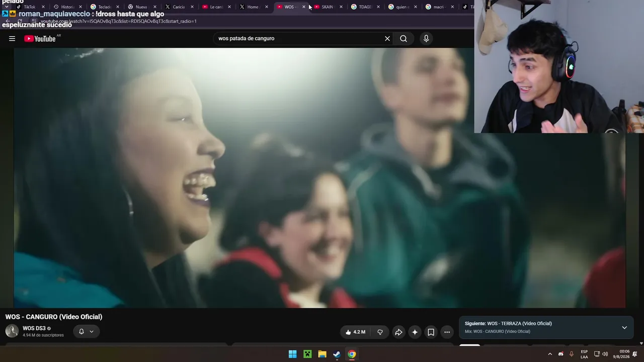
Task: Dislike the video with thumbs-down
Action: tap(380, 332)
